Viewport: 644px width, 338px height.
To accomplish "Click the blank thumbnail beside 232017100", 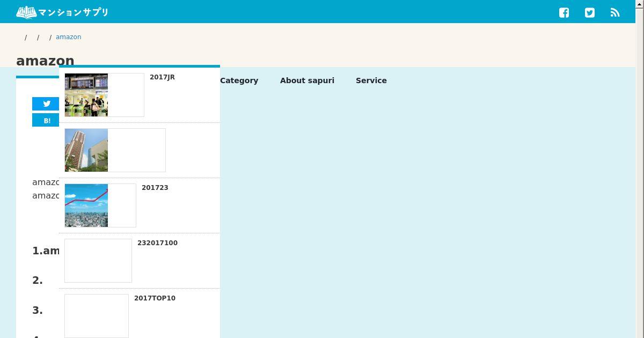I will tap(98, 261).
